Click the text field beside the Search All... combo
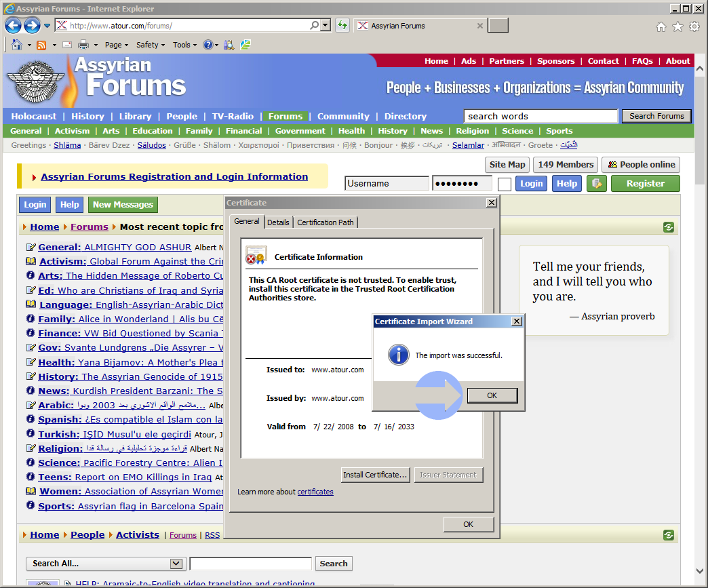708x588 pixels. coord(251,564)
